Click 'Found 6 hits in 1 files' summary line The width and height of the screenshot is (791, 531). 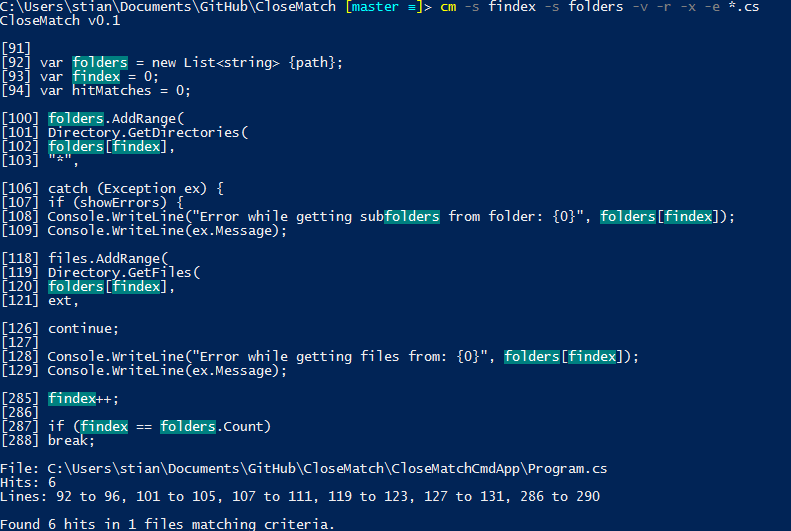[x=167, y=524]
